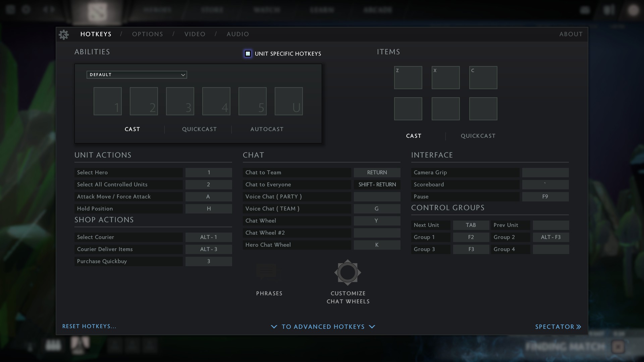Viewport: 644px width, 362px height.
Task: Switch to the Options tab
Action: coord(147,34)
